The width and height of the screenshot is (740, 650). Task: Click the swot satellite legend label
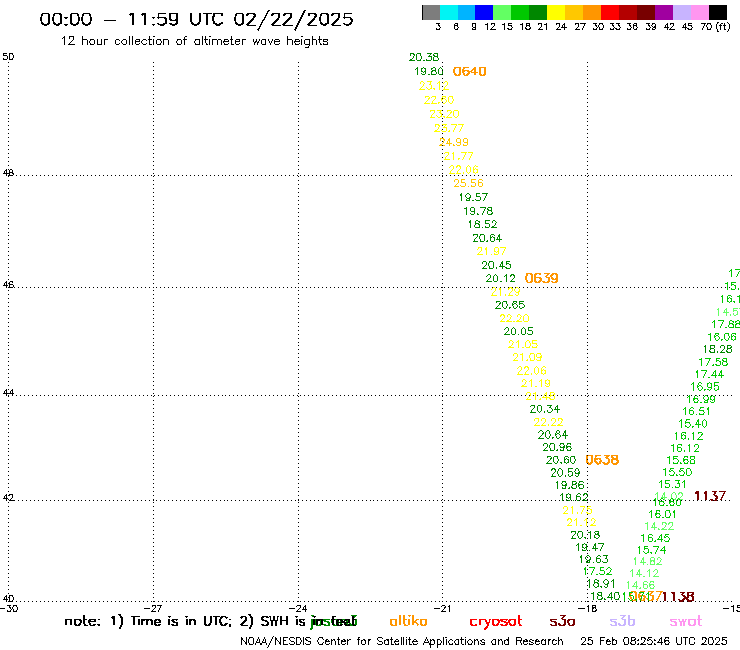686,621
